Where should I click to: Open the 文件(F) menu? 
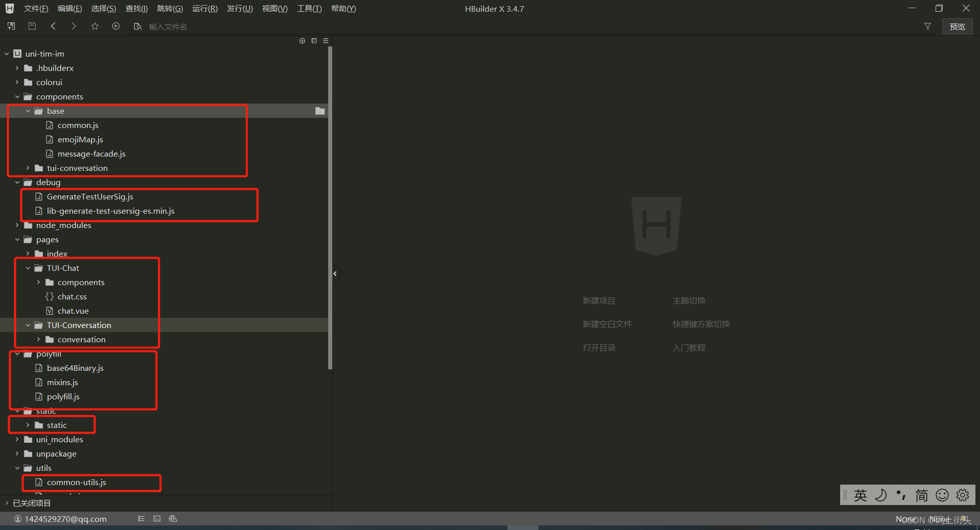36,9
